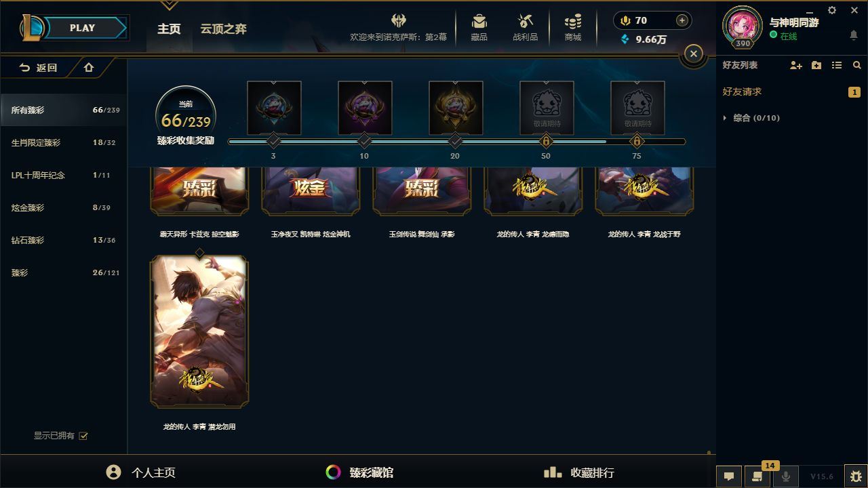
Task: Toggle the microphone mute button
Action: tap(786, 476)
